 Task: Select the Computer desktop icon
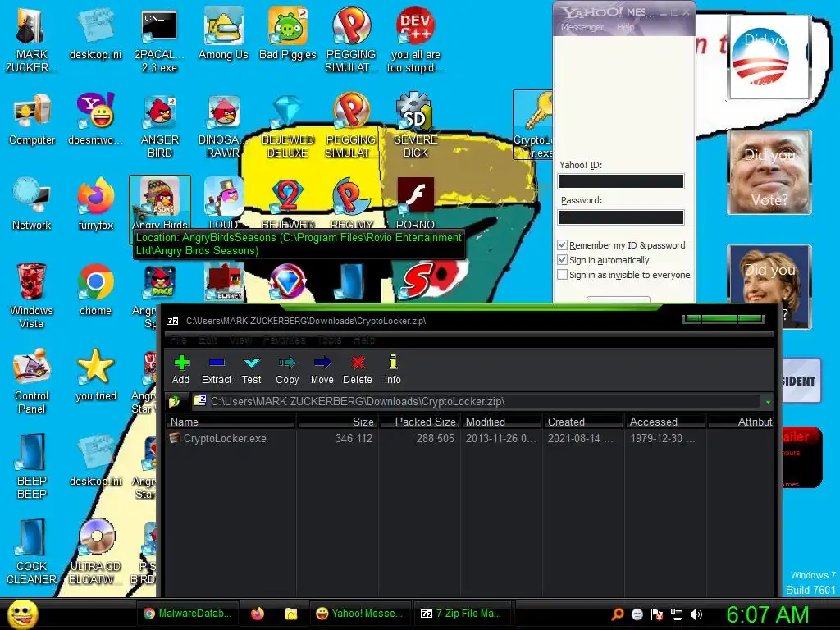tap(32, 119)
